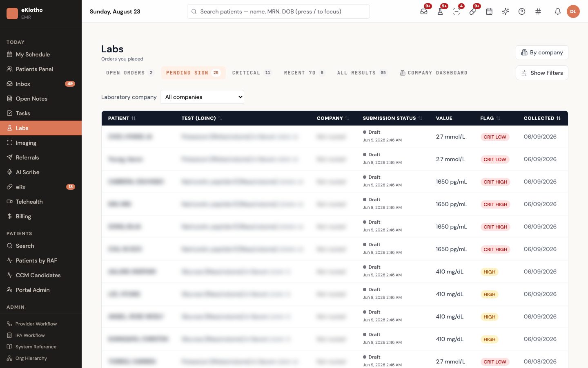The height and width of the screenshot is (368, 588).
Task: Open CCM Candidates in sidebar
Action: point(41,275)
